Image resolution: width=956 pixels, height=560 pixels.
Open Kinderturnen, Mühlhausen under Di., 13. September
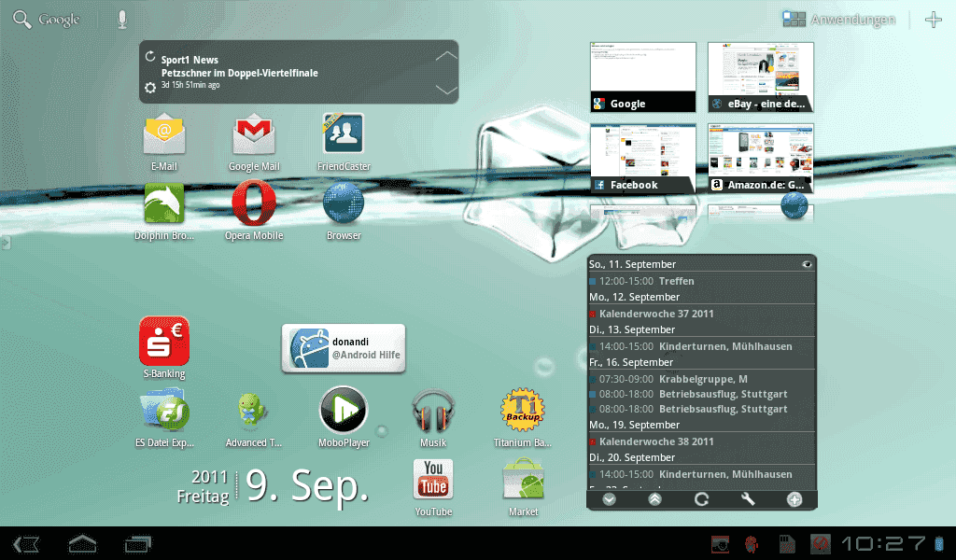[x=702, y=346]
